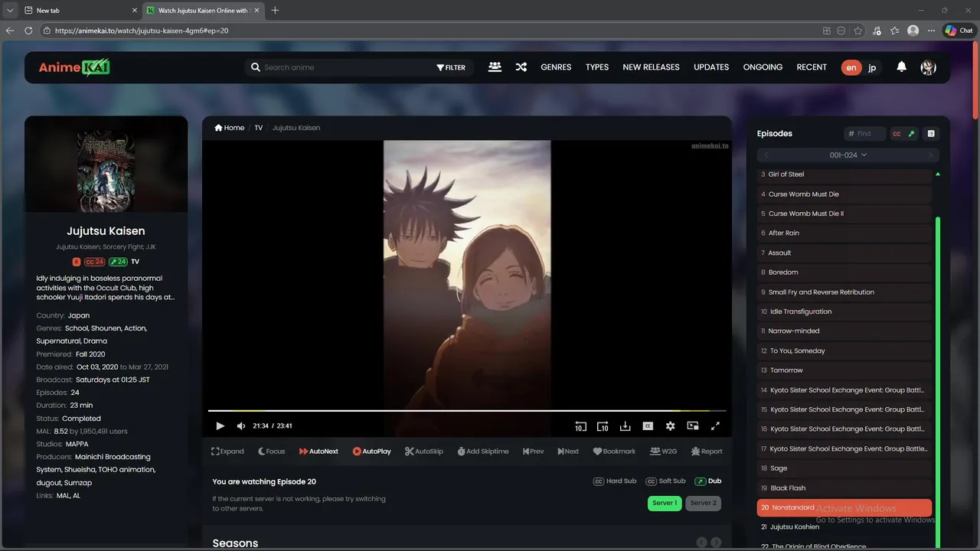Viewport: 980px width, 551px height.
Task: Toggle AutoSkip option
Action: 423,452
